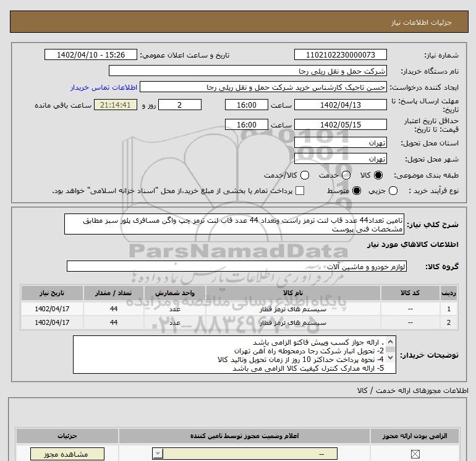The image size is (476, 461).
Task: Click the buyer description text area
Action: tap(234, 355)
